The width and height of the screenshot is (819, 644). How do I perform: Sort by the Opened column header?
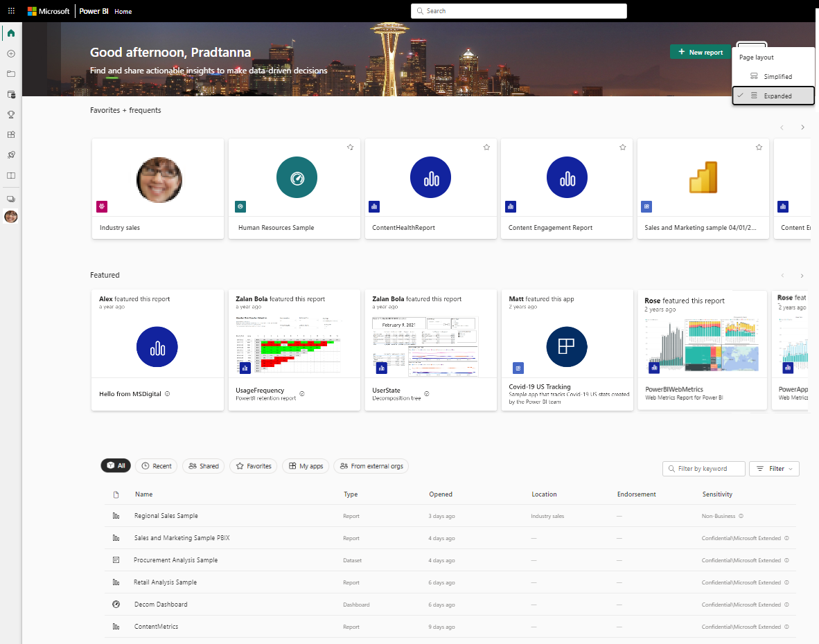coord(441,494)
